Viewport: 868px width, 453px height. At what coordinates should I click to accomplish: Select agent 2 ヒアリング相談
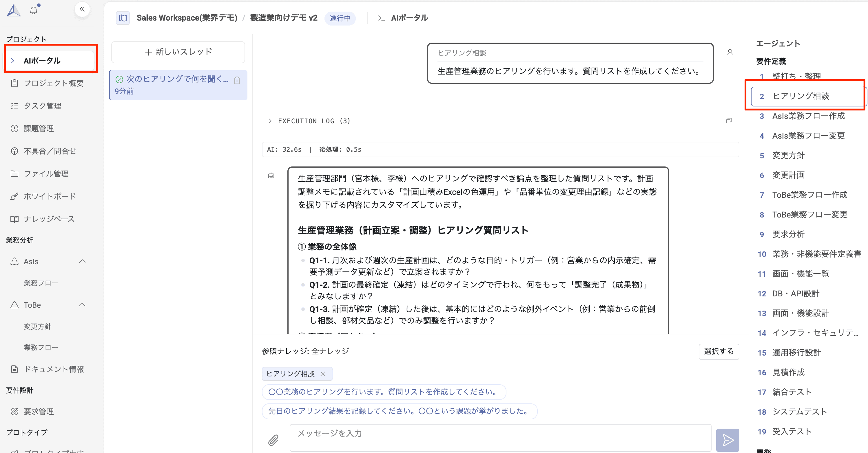tap(809, 97)
